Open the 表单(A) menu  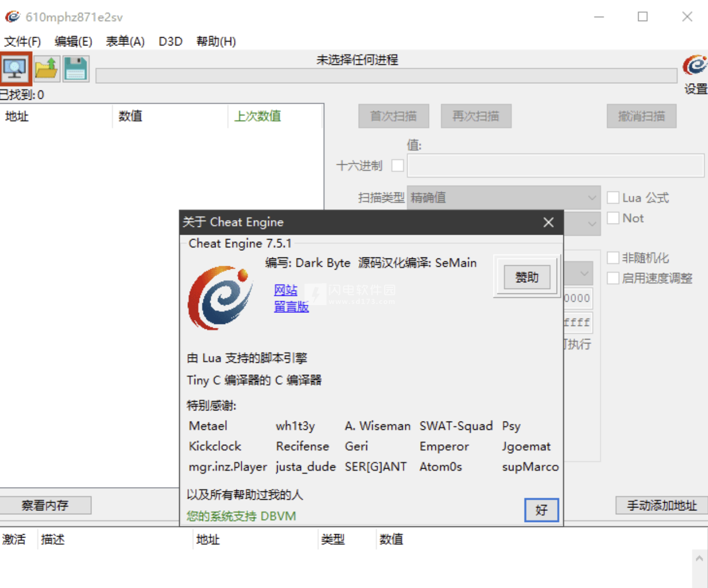(125, 42)
